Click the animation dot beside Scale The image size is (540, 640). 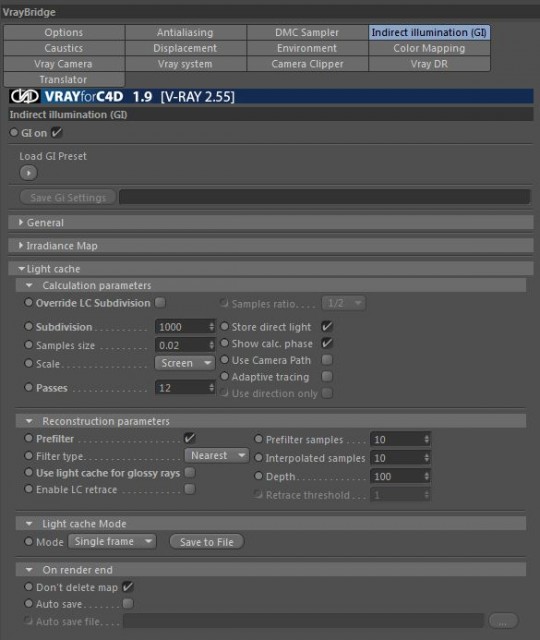(28, 363)
